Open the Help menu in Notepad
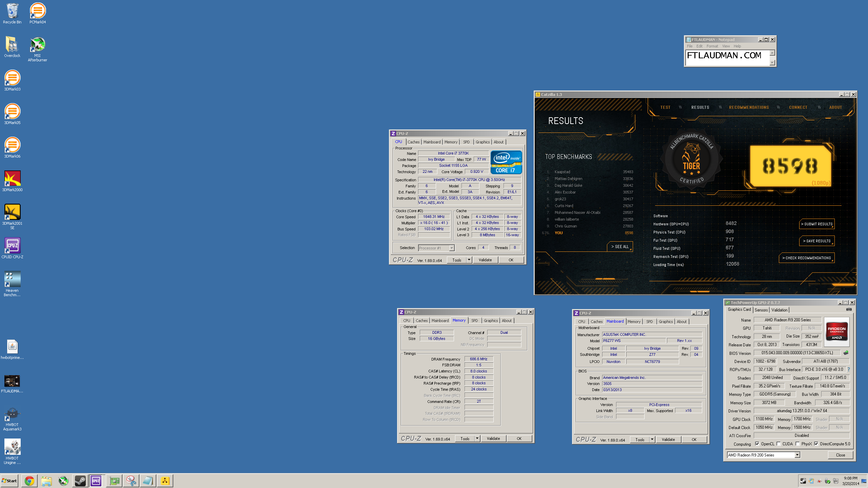This screenshot has width=868, height=488. pyautogui.click(x=737, y=46)
